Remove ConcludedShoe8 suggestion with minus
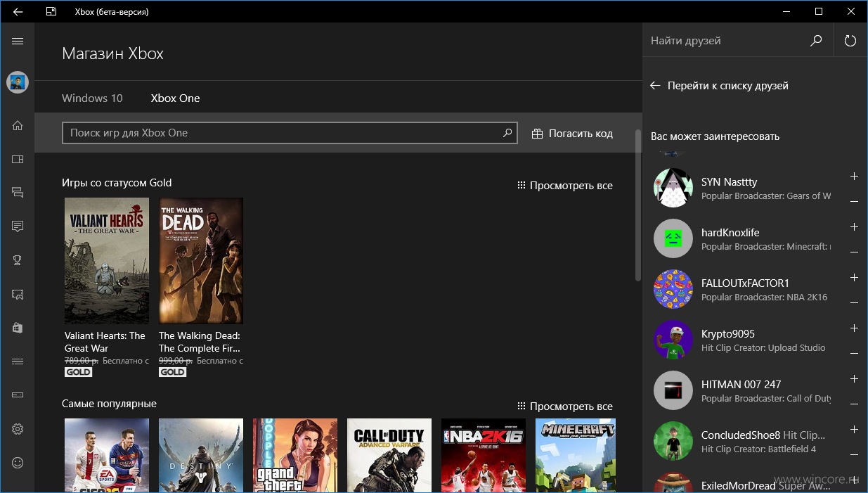Screen dimensions: 868x493 point(854,454)
